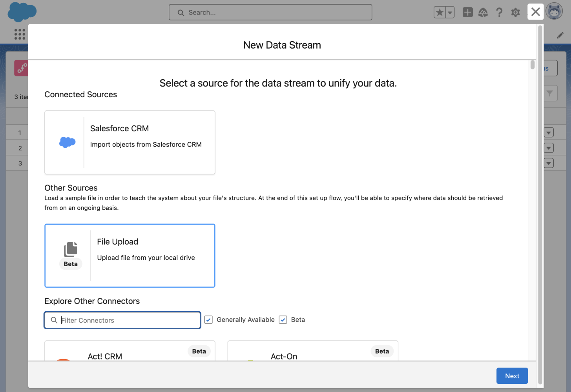This screenshot has width=571, height=392.
Task: Uncheck the Generally Available checkbox
Action: click(x=208, y=319)
